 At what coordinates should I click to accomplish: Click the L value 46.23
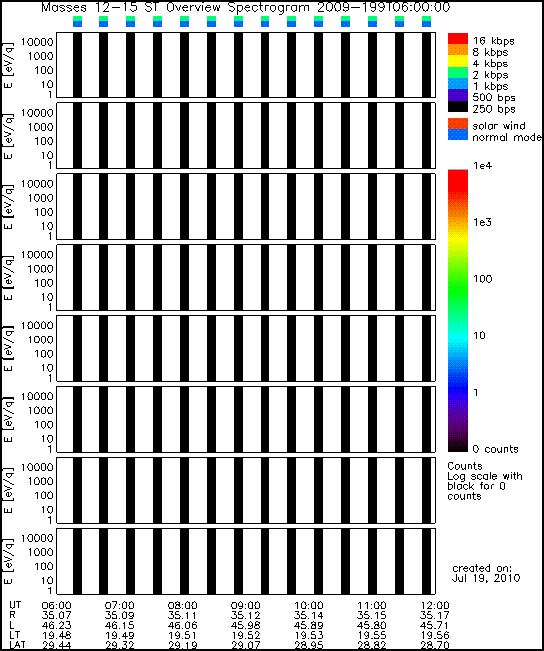[x=56, y=625]
